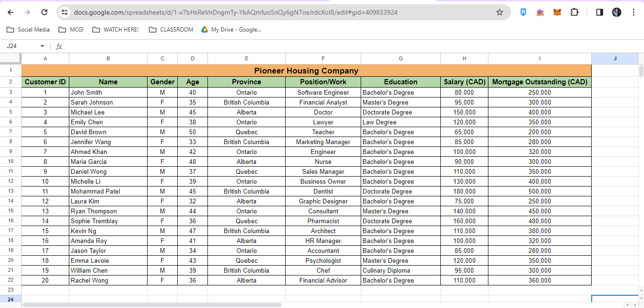Select the Salary (CAD) header cell

[x=464, y=82]
